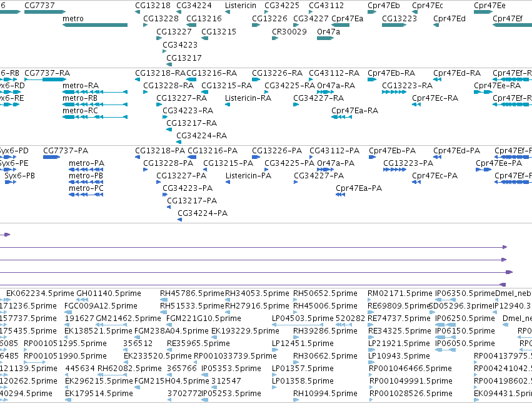
Task: Click the RH34053.5prime EST label
Action: (x=257, y=293)
